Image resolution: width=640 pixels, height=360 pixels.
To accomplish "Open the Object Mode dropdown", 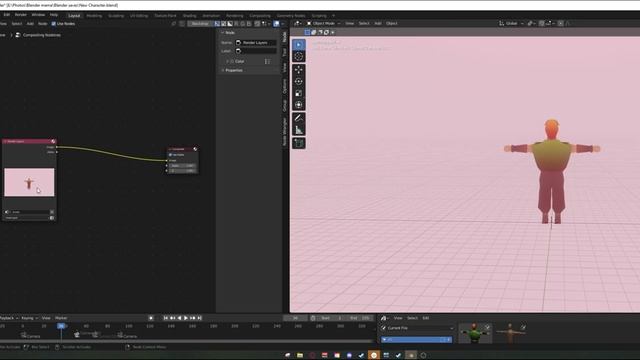I will pos(323,24).
